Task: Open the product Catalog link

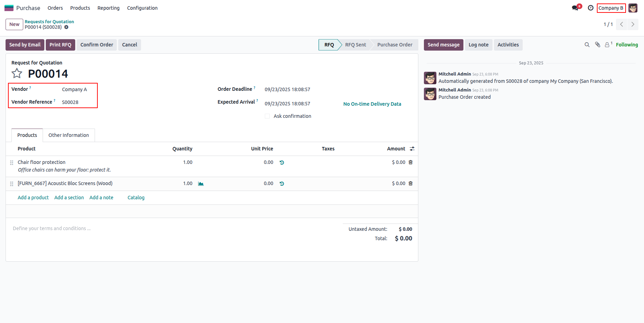Action: (136, 198)
